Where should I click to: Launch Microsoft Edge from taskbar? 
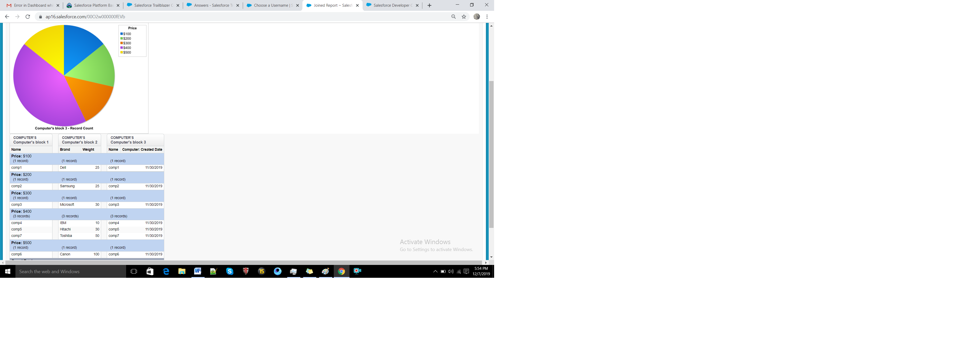click(x=166, y=271)
